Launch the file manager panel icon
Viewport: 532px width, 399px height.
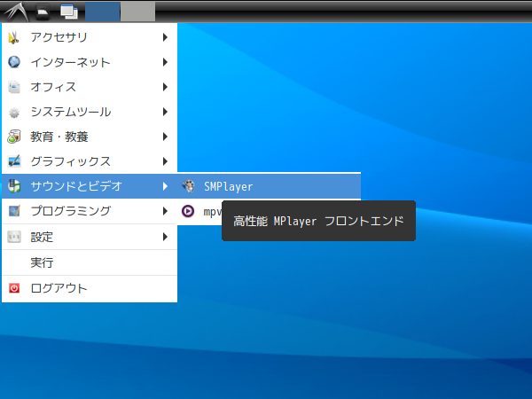[43, 12]
